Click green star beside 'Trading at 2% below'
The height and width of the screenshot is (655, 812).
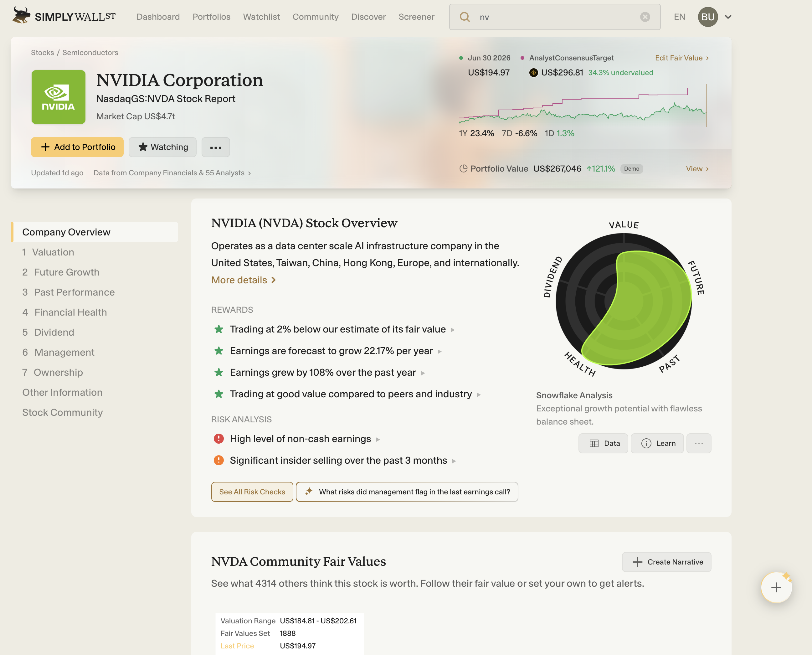tap(219, 329)
